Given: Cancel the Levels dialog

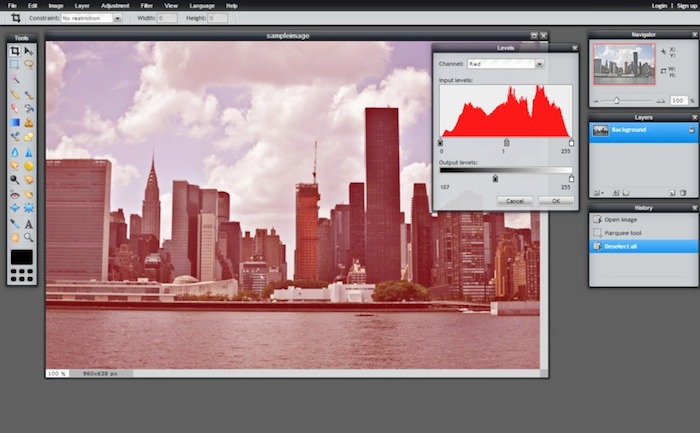Looking at the screenshot, I should (515, 201).
